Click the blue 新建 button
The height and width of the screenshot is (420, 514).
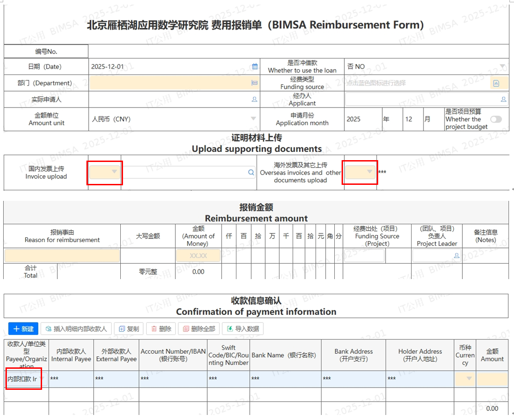[23, 329]
